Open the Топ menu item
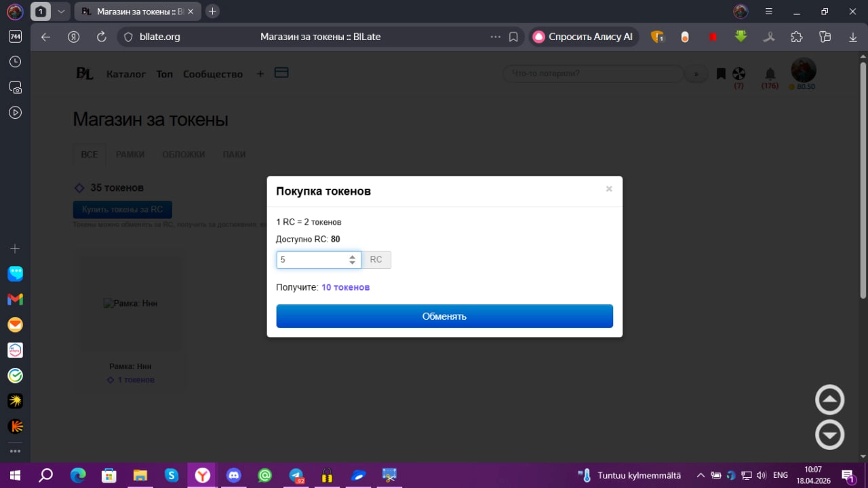Screen dimensions: 868x488 [x=165, y=74]
